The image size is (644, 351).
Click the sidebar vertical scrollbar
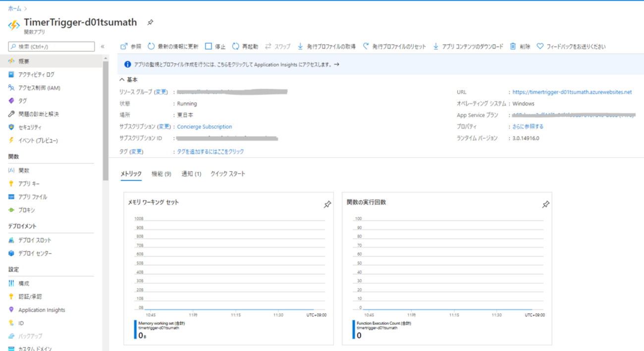coord(106,121)
